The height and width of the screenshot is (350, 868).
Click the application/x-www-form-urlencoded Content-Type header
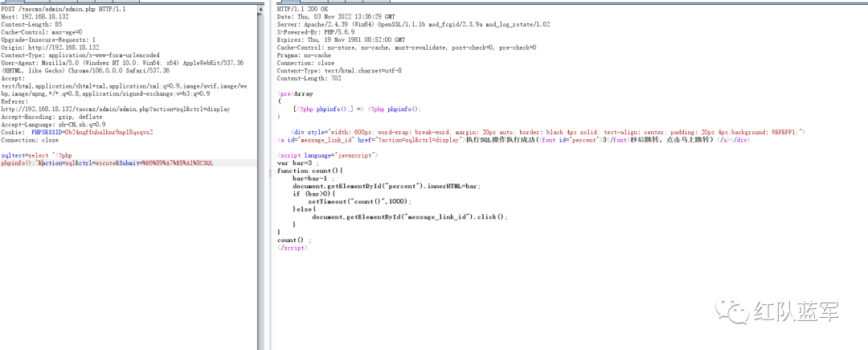80,56
